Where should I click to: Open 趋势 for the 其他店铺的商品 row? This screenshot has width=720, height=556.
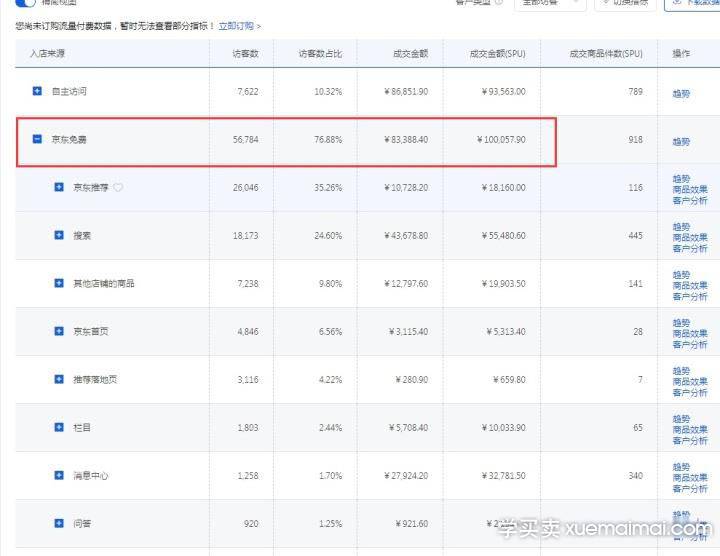point(681,275)
